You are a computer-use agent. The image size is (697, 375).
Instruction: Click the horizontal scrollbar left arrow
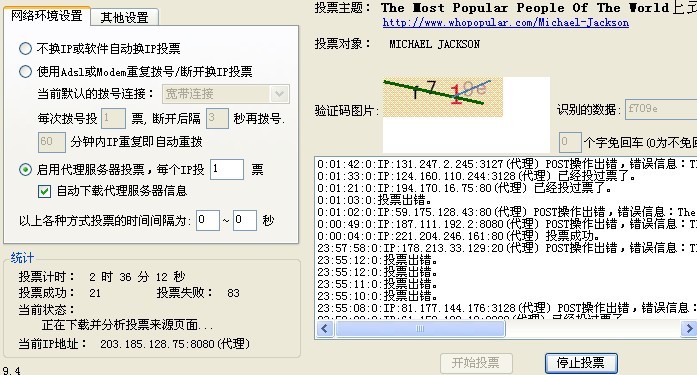(x=324, y=329)
